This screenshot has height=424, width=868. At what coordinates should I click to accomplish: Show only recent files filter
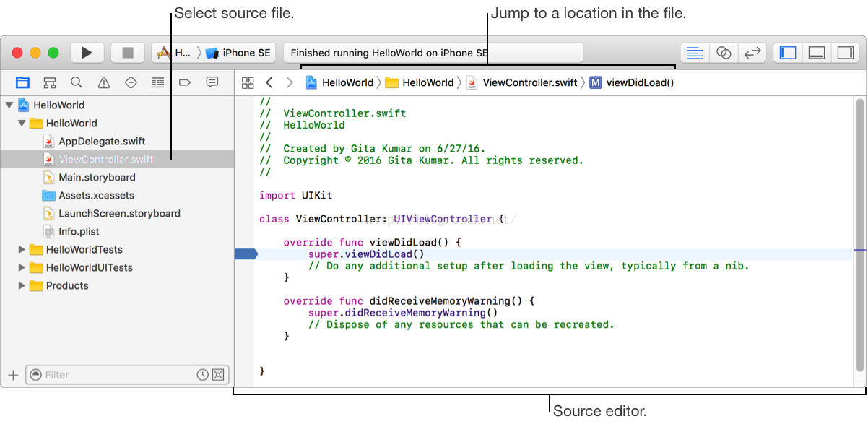pyautogui.click(x=203, y=375)
